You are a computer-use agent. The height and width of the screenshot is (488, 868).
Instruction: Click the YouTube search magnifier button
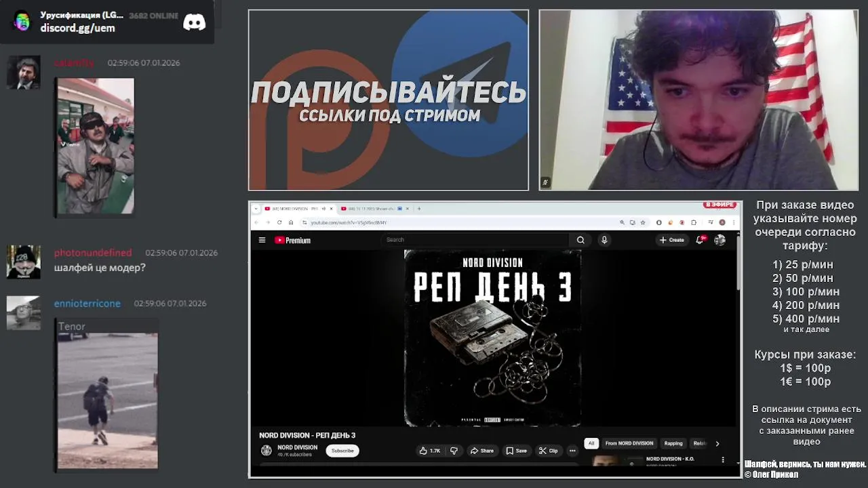(x=580, y=240)
